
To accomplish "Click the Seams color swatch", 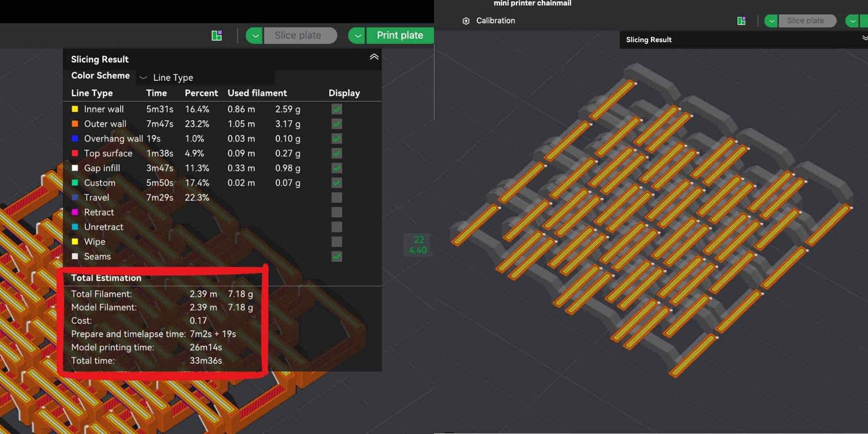I will (x=75, y=257).
